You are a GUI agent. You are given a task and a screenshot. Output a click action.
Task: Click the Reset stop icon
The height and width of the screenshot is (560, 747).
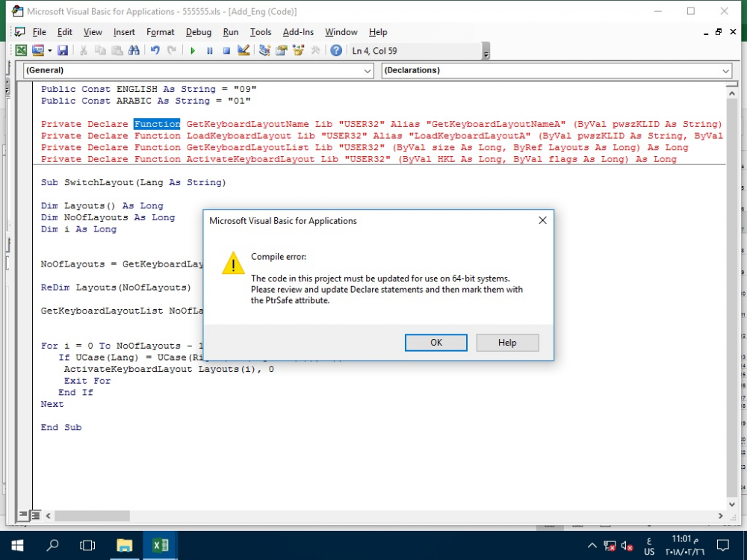(x=226, y=51)
